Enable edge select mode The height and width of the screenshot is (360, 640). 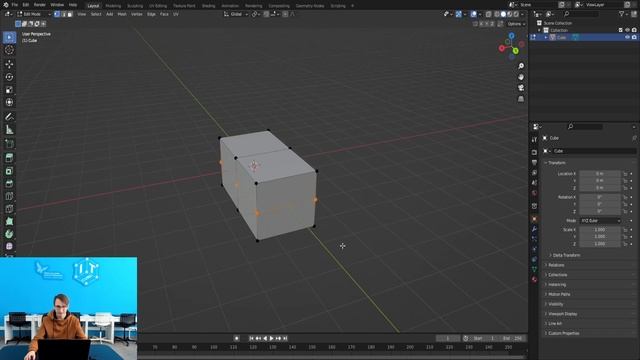[63, 14]
